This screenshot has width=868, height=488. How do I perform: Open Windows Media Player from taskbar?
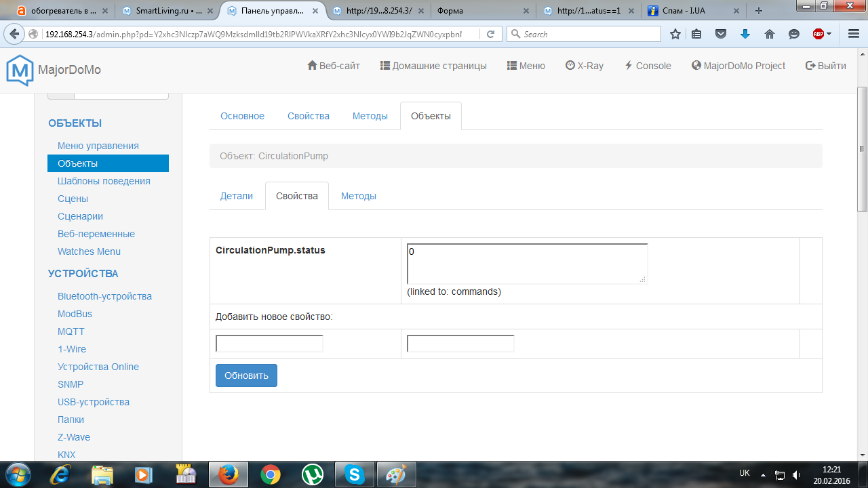(x=144, y=474)
